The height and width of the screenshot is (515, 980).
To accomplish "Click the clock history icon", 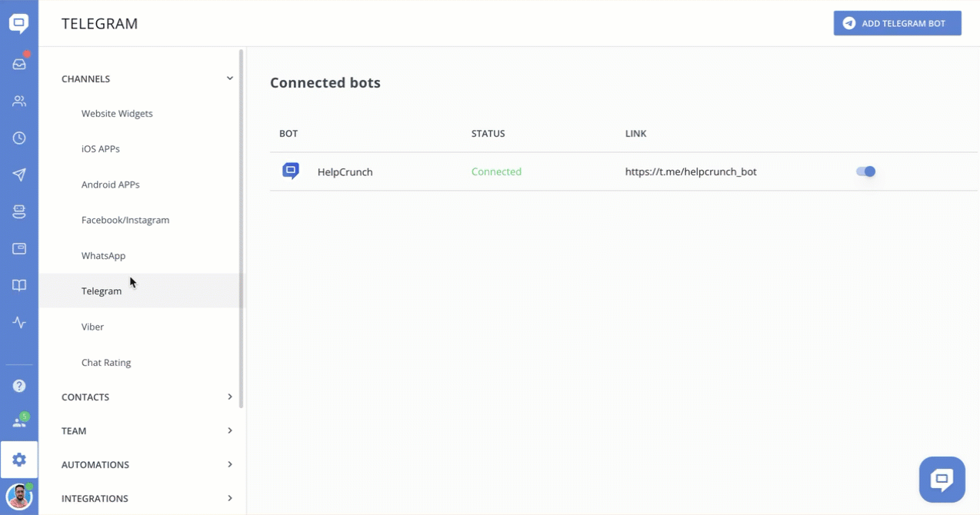I will pos(19,138).
